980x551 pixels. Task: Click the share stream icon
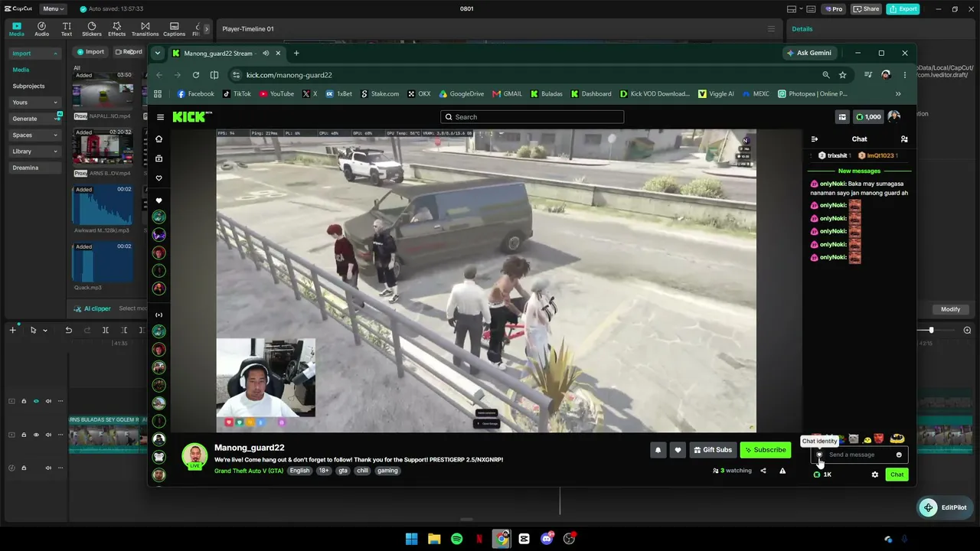pyautogui.click(x=763, y=471)
